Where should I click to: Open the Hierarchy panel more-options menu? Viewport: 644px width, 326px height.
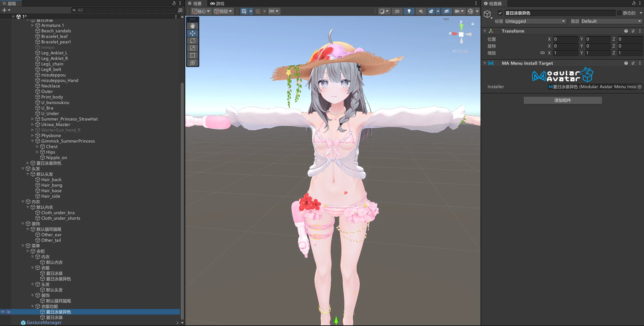click(x=180, y=3)
